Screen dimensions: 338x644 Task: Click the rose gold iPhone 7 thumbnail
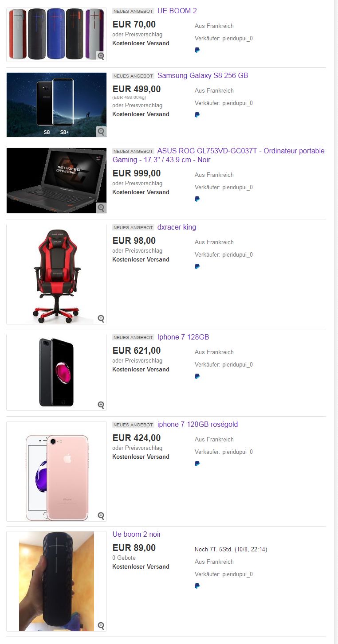point(56,472)
